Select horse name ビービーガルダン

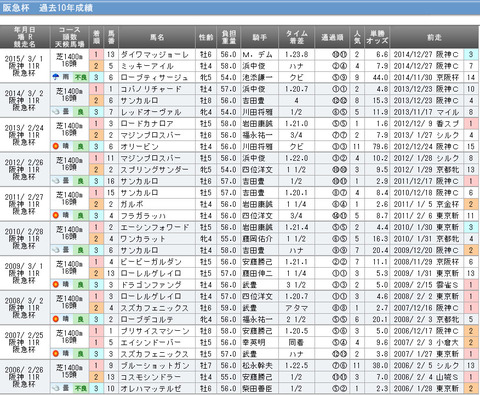tap(151, 262)
